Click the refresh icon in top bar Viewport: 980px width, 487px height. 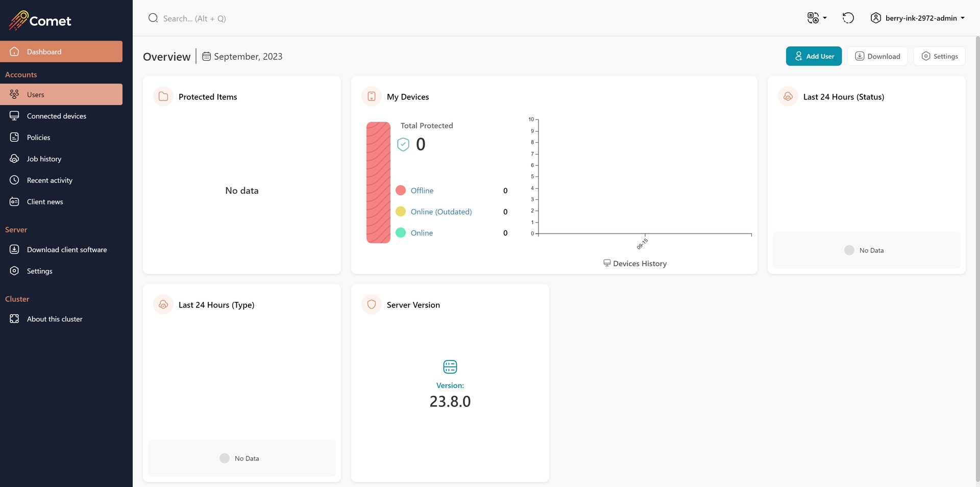pyautogui.click(x=848, y=18)
